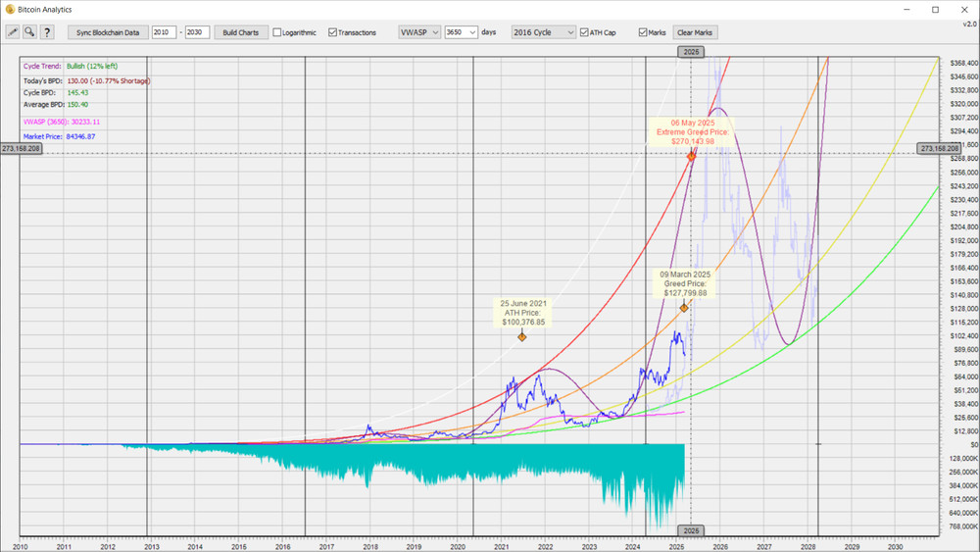Click the Extreme Greed Price diamond marker
Image resolution: width=980 pixels, height=552 pixels.
point(691,156)
